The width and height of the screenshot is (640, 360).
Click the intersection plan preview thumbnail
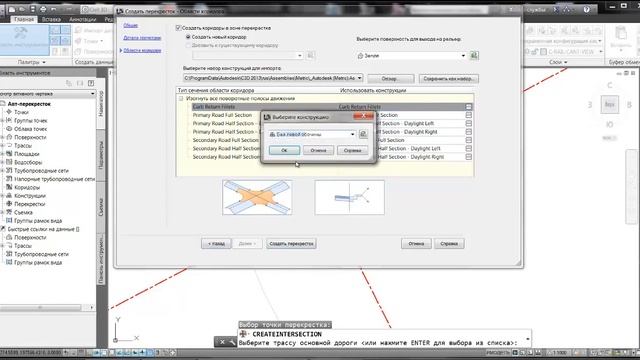tap(257, 197)
